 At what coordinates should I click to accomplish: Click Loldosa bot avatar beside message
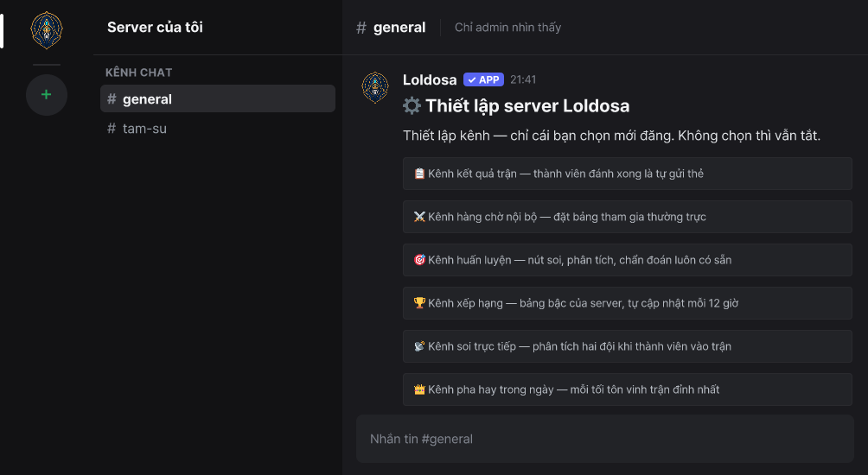(375, 87)
